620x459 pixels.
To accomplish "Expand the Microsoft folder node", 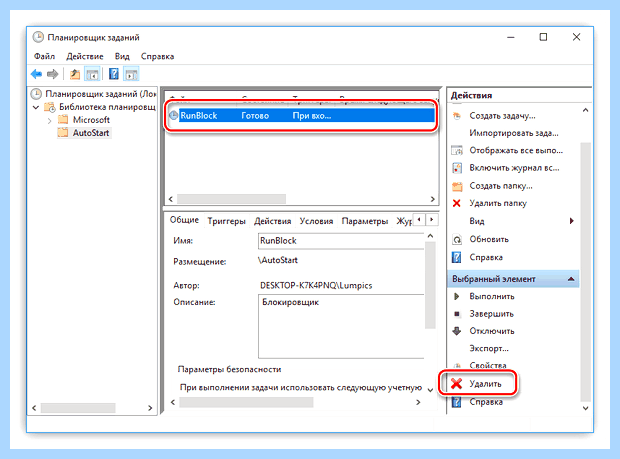I will 49,120.
